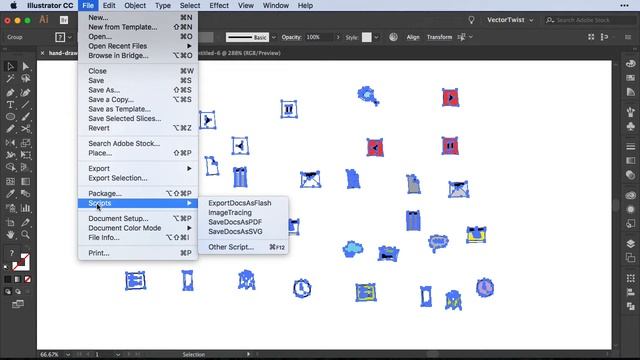640x360 pixels.
Task: Select the Zoom magnifier tool
Action: 25,235
